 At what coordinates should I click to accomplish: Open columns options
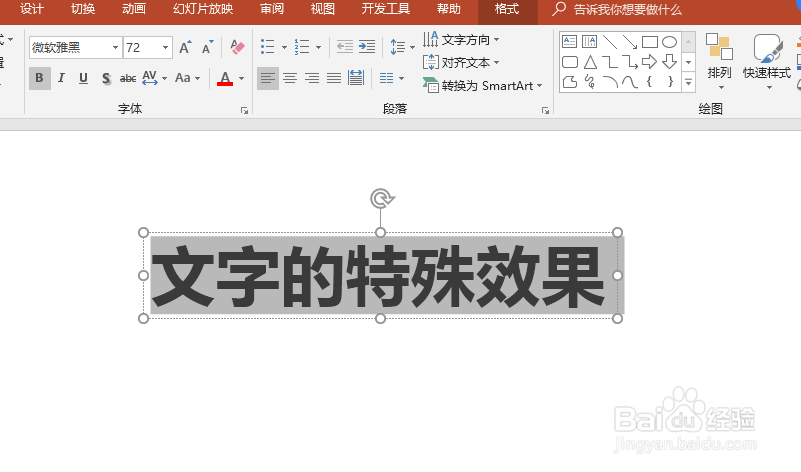392,78
